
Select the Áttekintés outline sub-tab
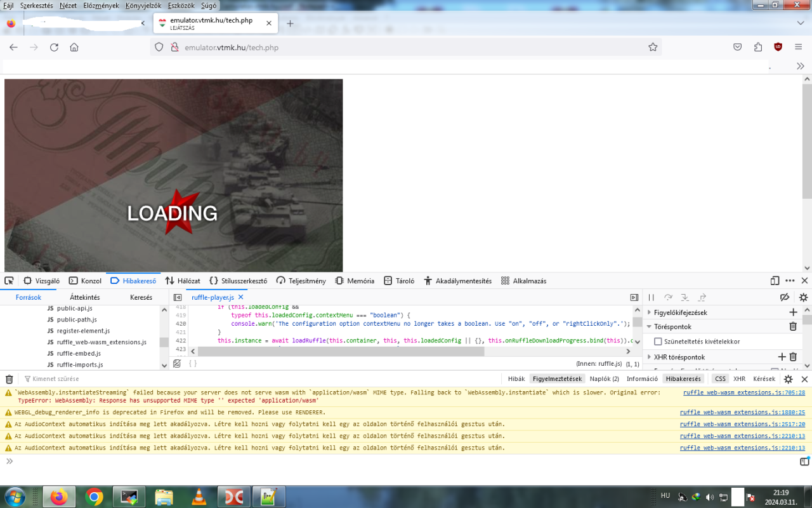85,297
